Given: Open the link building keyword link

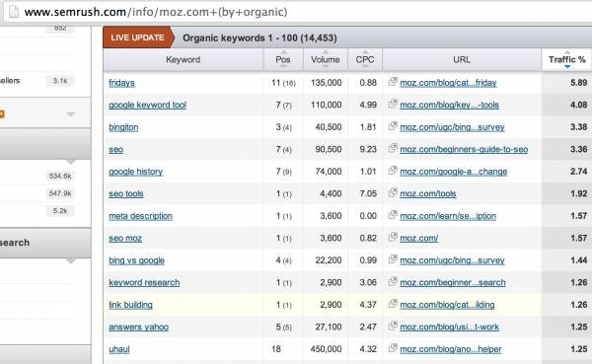Looking at the screenshot, I should point(130,305).
